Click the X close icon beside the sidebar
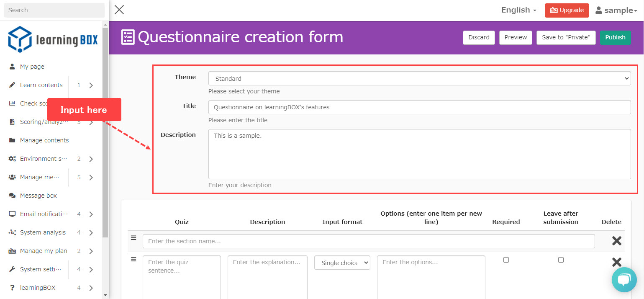Viewport: 644px width, 299px height. pos(119,10)
